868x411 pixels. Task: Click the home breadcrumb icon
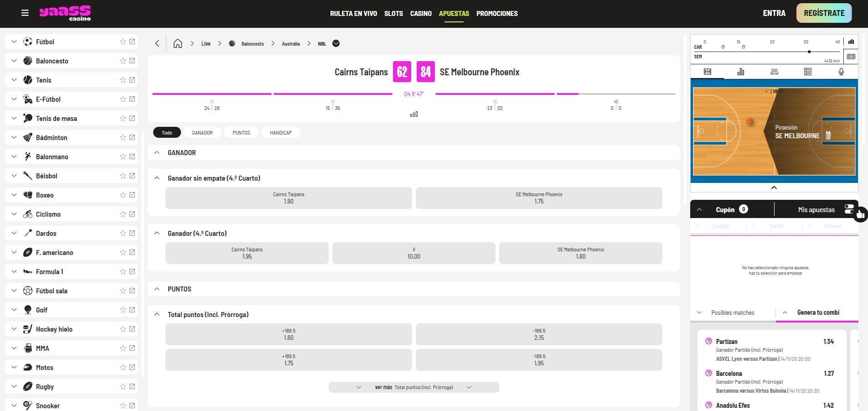pyautogui.click(x=178, y=43)
